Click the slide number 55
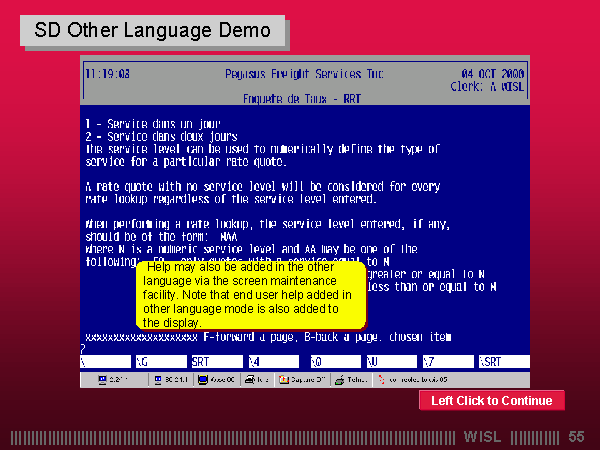The width and height of the screenshot is (600, 450). coord(576,437)
